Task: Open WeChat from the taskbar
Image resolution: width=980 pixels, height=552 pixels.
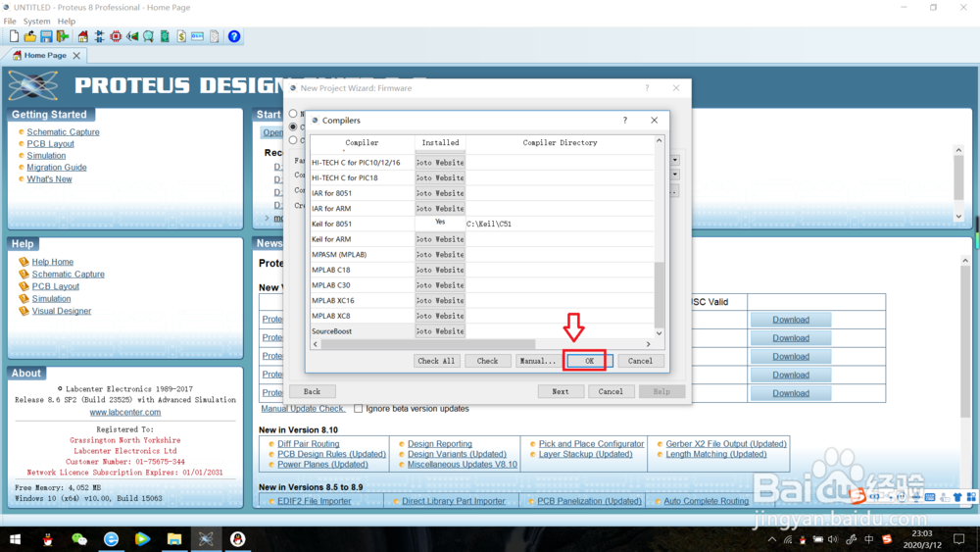Action: coord(79,539)
